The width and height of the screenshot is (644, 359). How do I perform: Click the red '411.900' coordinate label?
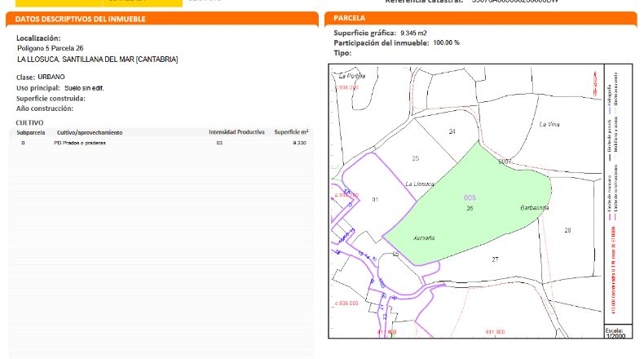495,332
